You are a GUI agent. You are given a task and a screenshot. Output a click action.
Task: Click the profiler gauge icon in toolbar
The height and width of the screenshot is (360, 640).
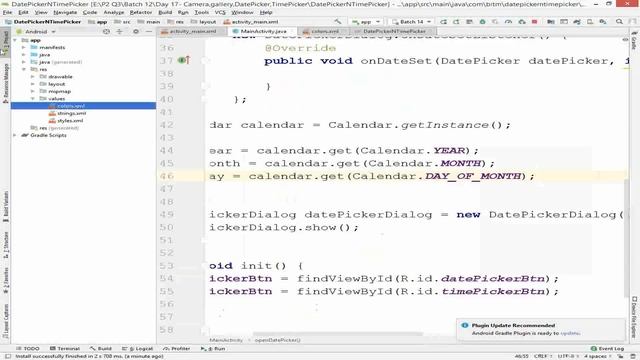click(508, 22)
